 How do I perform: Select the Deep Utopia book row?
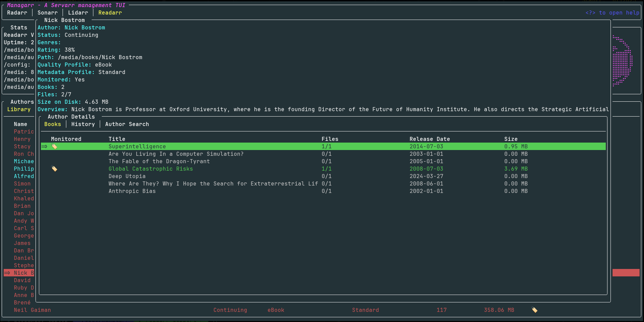tap(323, 176)
